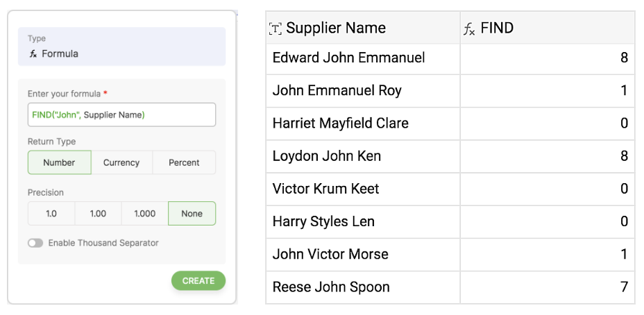Image resolution: width=644 pixels, height=315 pixels.
Task: Open the Type Formula selector
Action: (121, 46)
